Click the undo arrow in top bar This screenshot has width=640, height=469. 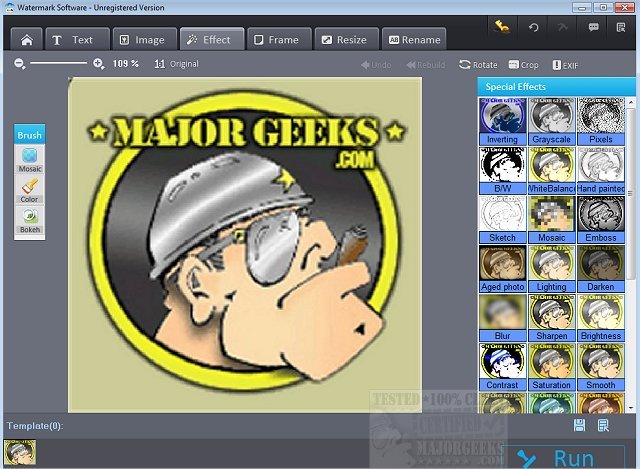pos(533,27)
